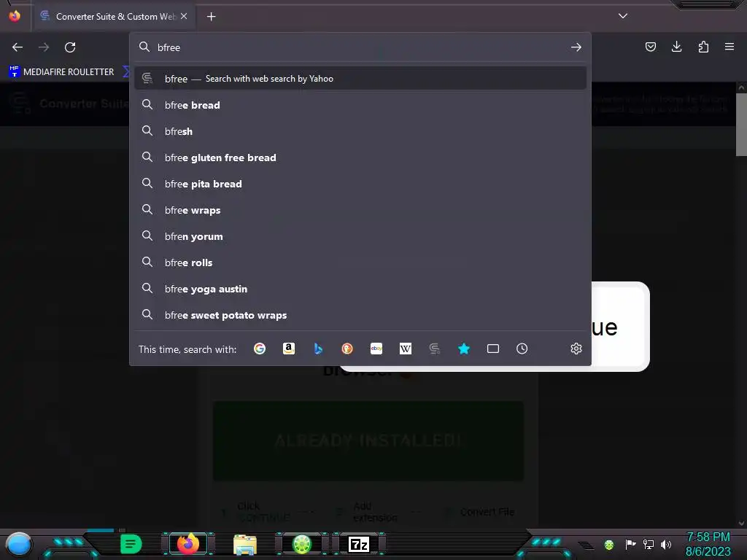Screen dimensions: 747x560
Task: Open a new tab
Action: 211,17
